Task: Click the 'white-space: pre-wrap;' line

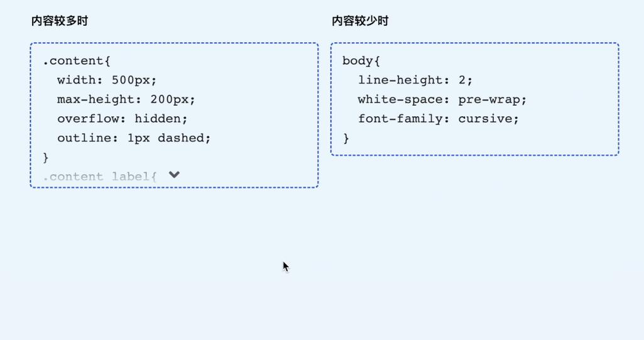Action: (x=442, y=99)
